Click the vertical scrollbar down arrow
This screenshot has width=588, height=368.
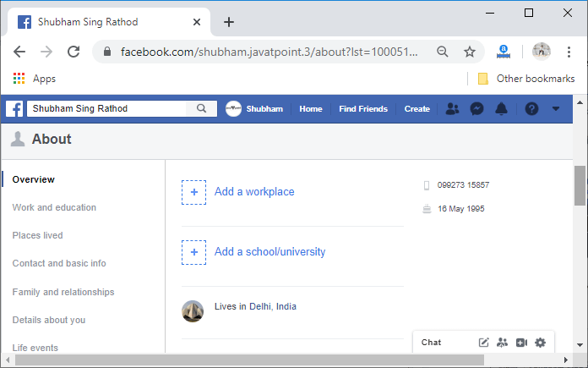(580, 344)
